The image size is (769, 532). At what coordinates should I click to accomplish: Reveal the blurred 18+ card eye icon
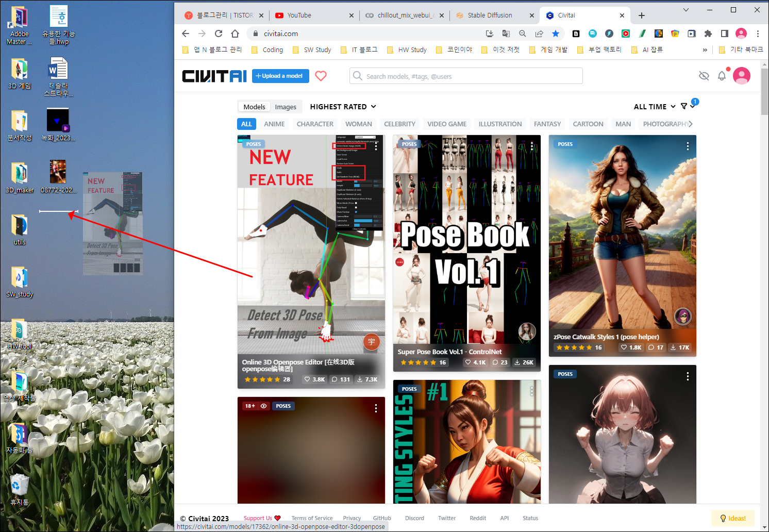point(263,406)
